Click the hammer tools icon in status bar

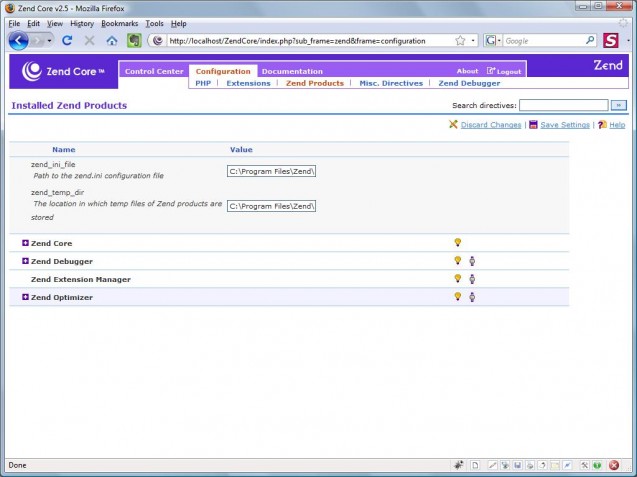pyautogui.click(x=585, y=465)
